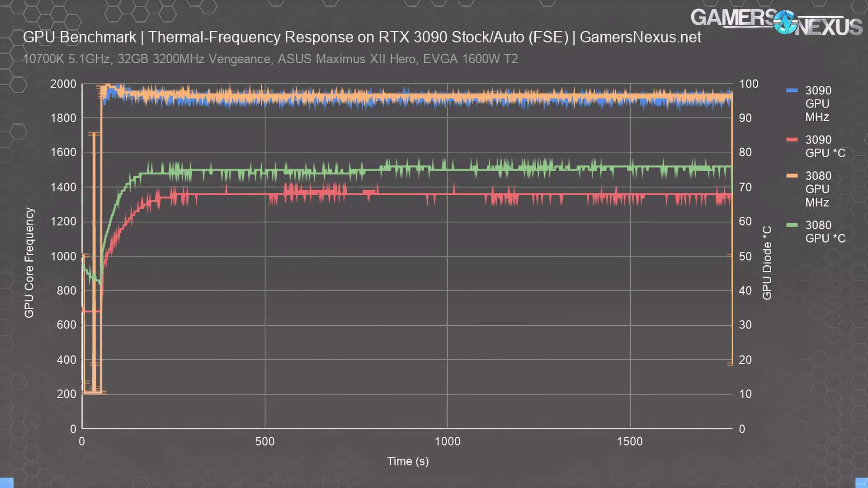Click the GPU Diode *C axis label
This screenshot has width=868, height=488.
pos(767,263)
